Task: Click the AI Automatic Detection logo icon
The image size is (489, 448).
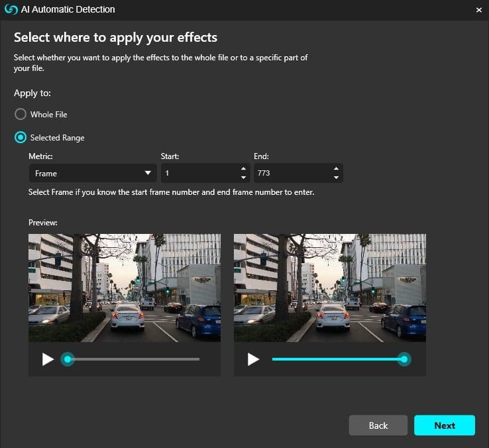Action: [10, 9]
